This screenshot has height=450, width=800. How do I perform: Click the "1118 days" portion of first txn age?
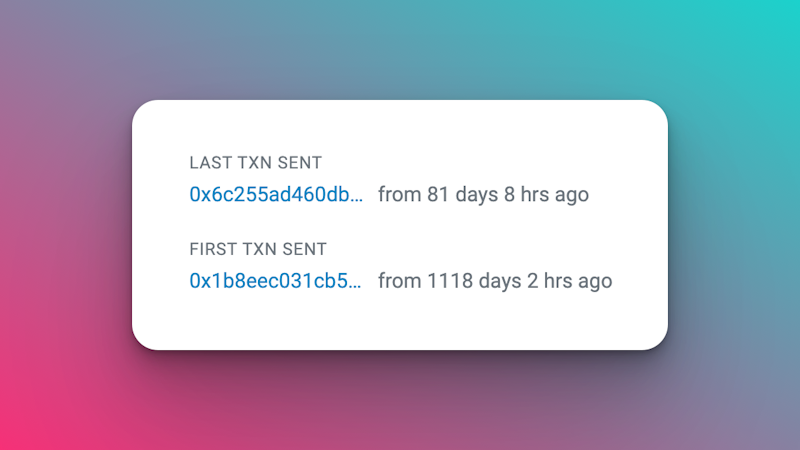coord(474,281)
